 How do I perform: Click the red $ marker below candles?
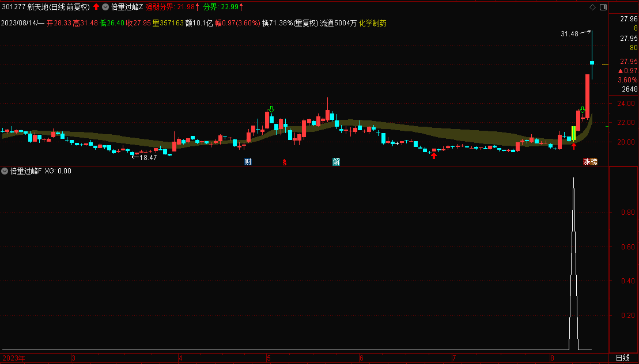[x=285, y=162]
